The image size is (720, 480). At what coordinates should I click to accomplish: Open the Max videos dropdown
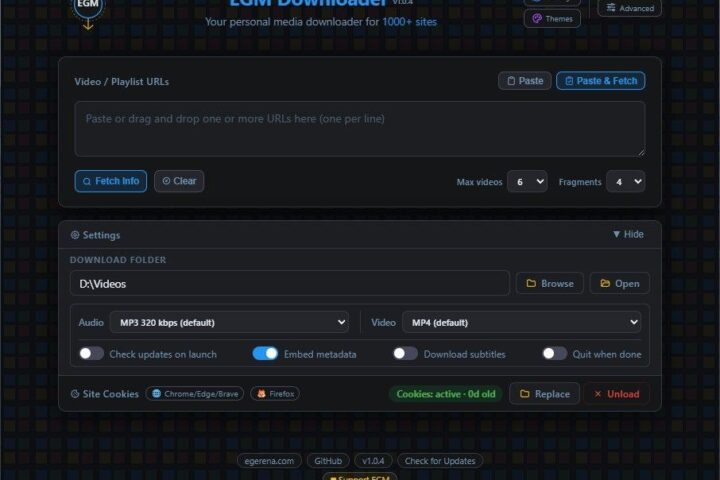[x=527, y=181]
